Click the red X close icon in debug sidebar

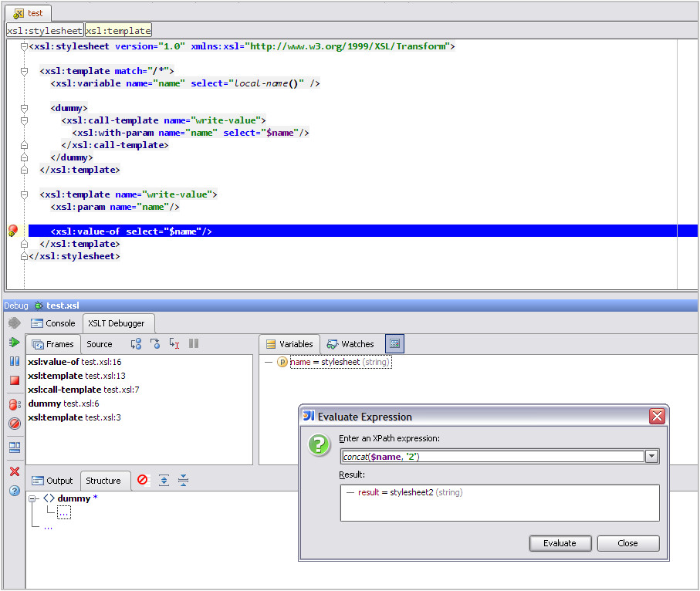click(x=14, y=471)
